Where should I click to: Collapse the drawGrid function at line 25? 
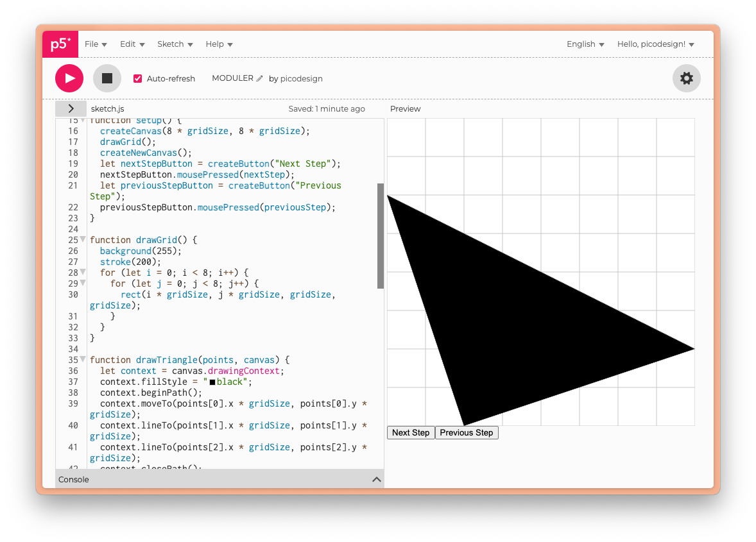coord(83,239)
